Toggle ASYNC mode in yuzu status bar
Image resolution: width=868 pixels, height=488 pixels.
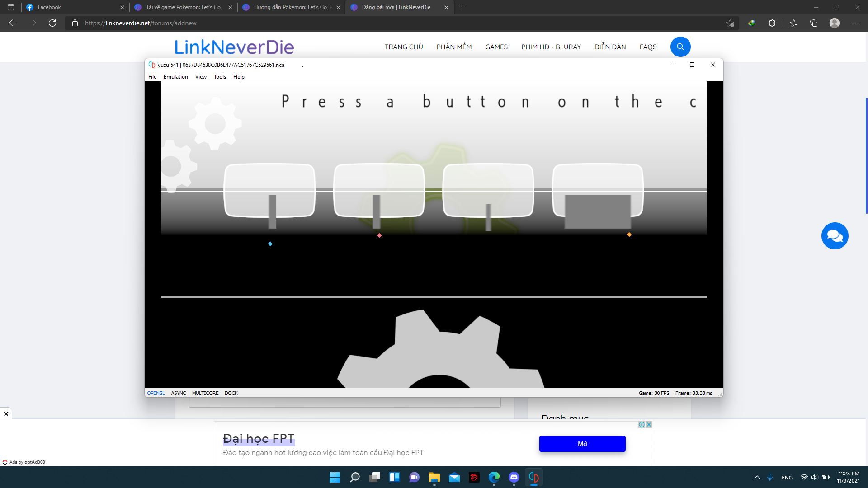tap(178, 393)
